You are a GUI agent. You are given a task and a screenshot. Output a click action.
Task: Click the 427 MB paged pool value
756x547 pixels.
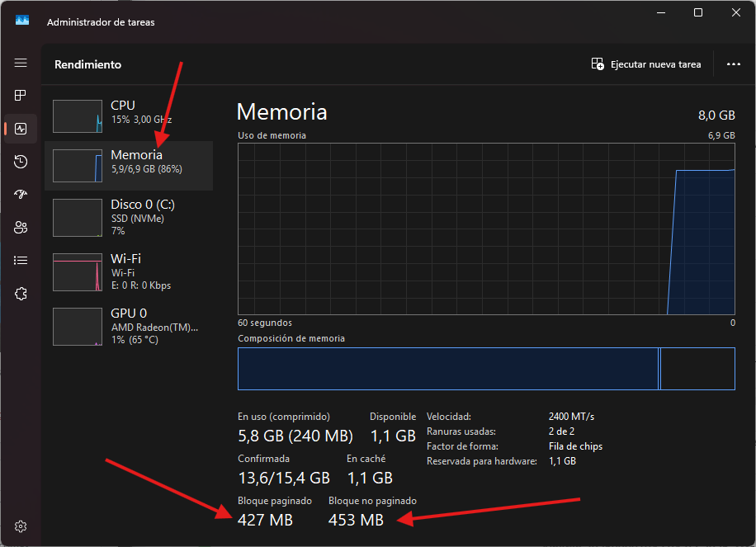point(265,520)
